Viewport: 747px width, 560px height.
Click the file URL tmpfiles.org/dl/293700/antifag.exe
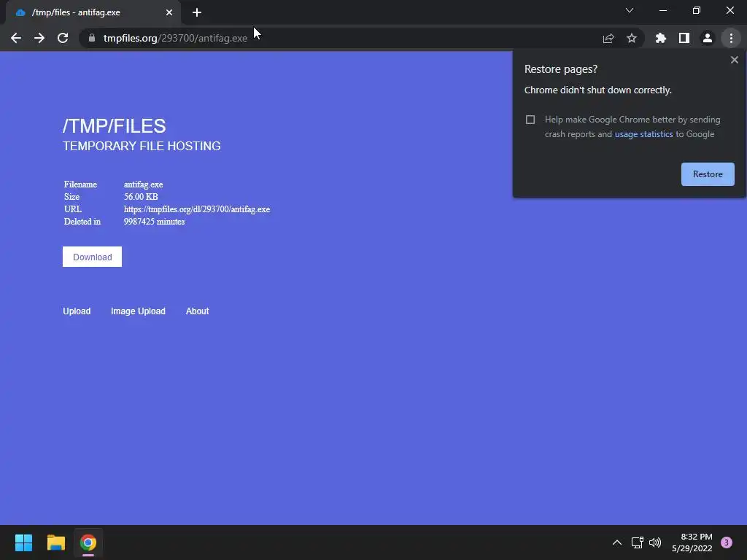[197, 209]
